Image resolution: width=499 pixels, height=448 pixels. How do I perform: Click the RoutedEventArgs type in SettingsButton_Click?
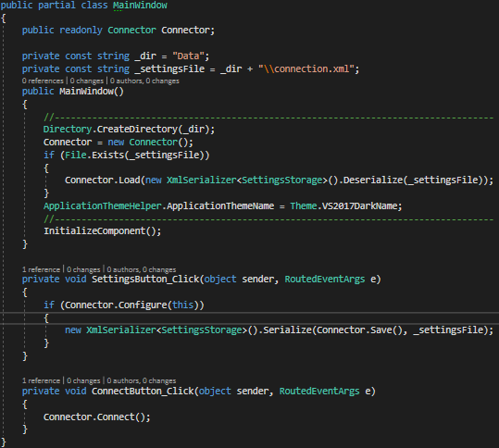coord(325,279)
